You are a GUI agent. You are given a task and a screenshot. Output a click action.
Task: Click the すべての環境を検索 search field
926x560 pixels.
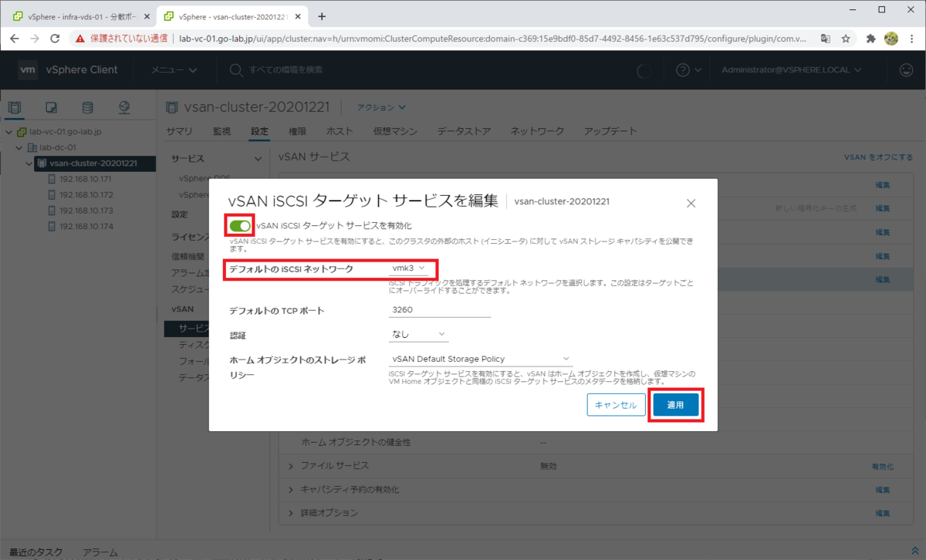286,70
